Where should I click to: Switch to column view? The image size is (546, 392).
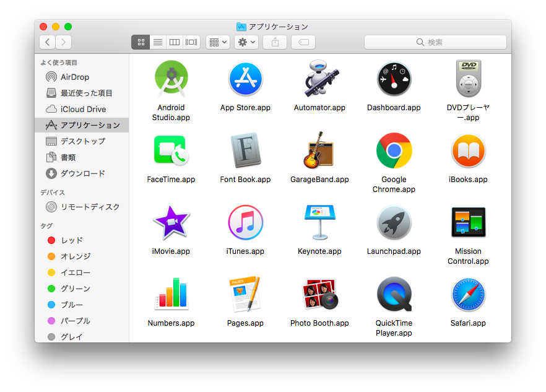(175, 42)
